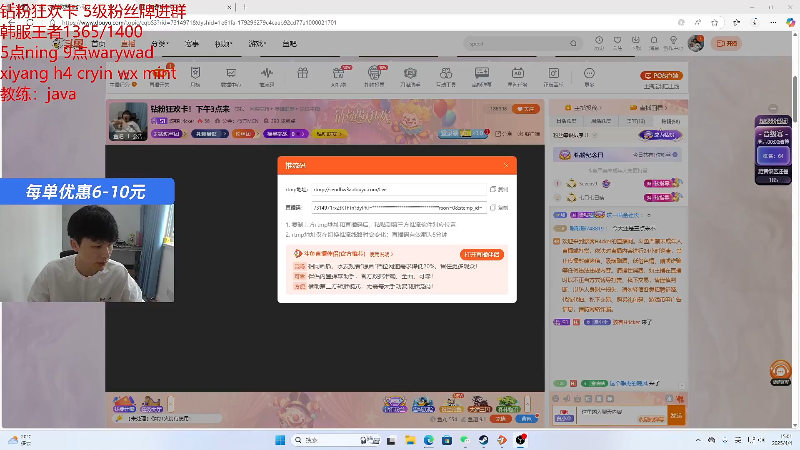
Task: Click the purple join-fans button in right panel
Action: (660, 135)
